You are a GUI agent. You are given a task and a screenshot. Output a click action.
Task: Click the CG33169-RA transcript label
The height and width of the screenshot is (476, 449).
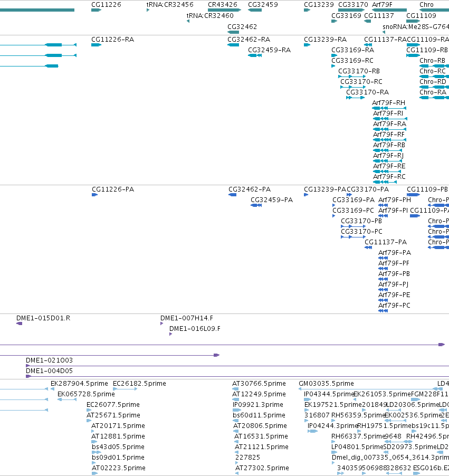(x=353, y=50)
